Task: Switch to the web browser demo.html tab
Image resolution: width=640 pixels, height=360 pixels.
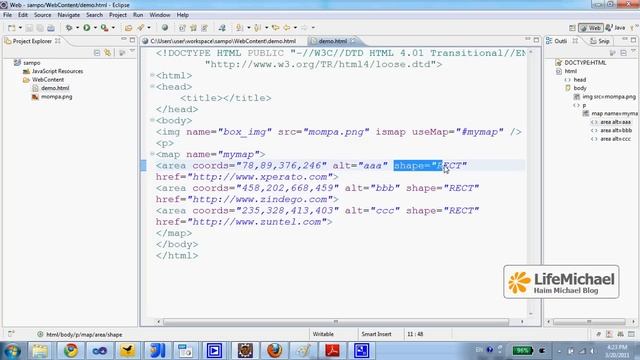Action: (223, 41)
